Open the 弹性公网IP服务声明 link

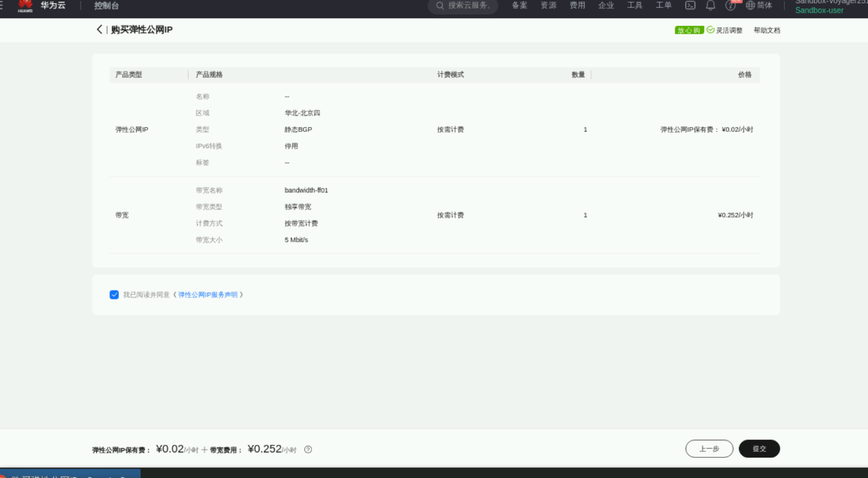coord(208,295)
